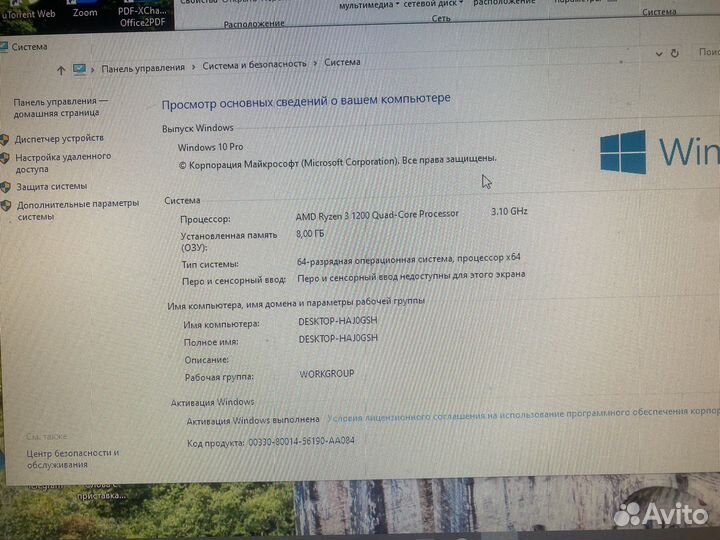The image size is (720, 540).
Task: Open Защита системы link
Action: [51, 186]
